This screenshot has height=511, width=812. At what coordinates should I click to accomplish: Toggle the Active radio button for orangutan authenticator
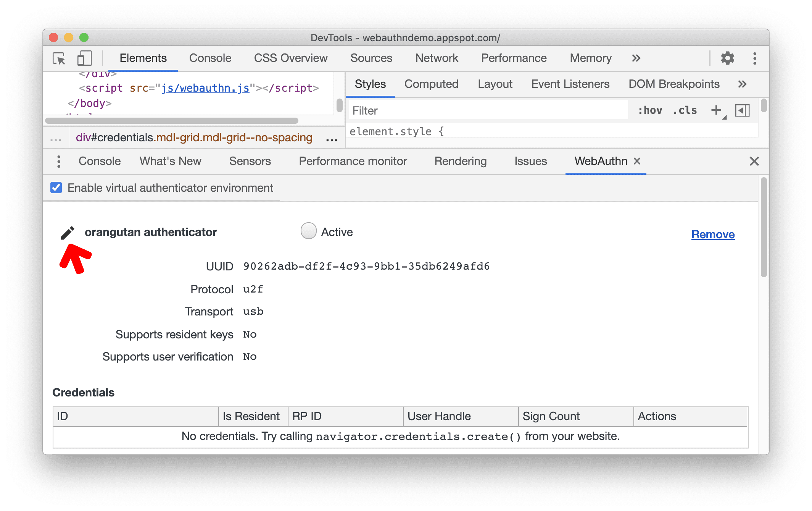tap(308, 231)
